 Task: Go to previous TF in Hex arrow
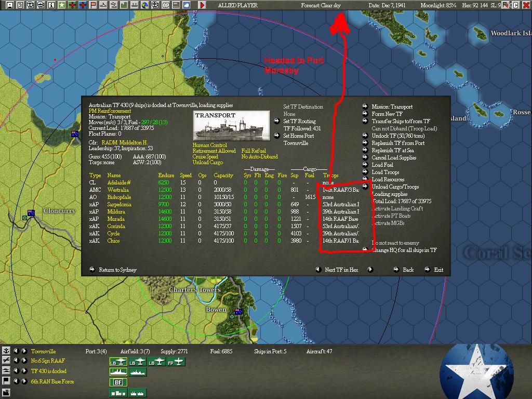pyautogui.click(x=318, y=270)
